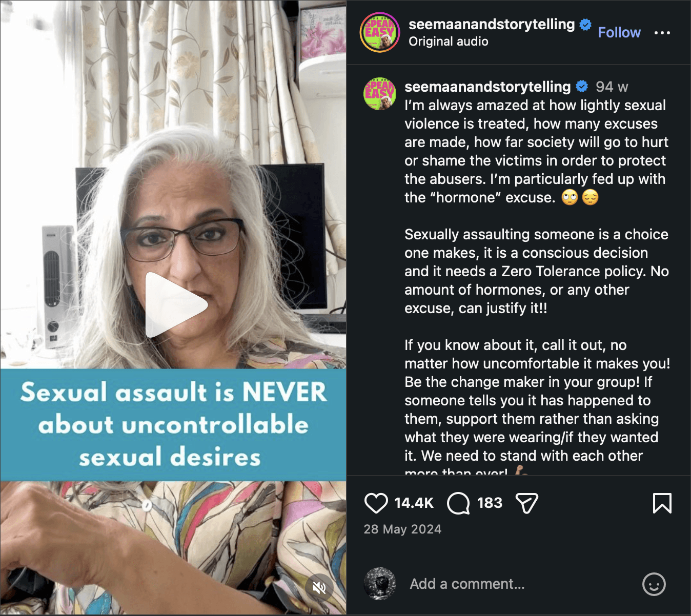The width and height of the screenshot is (691, 616).
Task: Open comments via speech bubble icon
Action: (x=458, y=503)
